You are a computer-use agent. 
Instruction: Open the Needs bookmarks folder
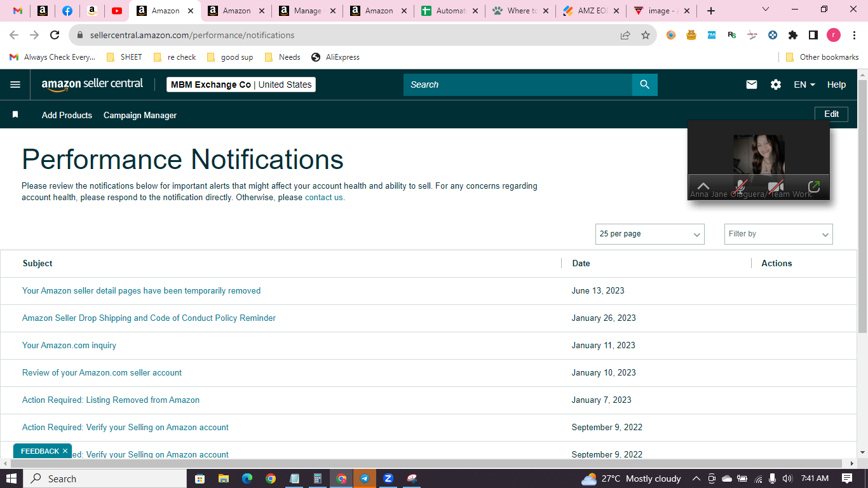pyautogui.click(x=282, y=57)
